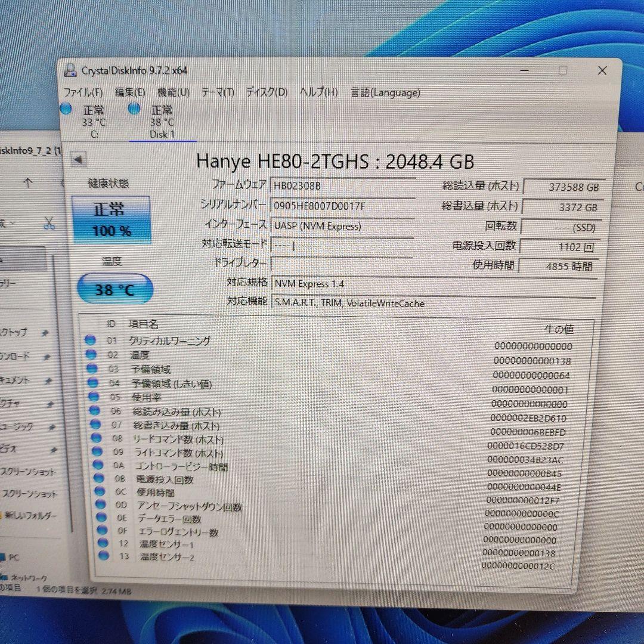
Task: Click status icon for ライトコマンド数 (ホスト) row
Action: 97,451
